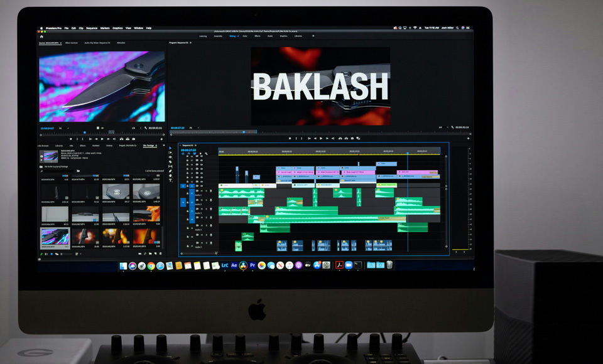
Task: Select the Type tool
Action: coord(170,180)
